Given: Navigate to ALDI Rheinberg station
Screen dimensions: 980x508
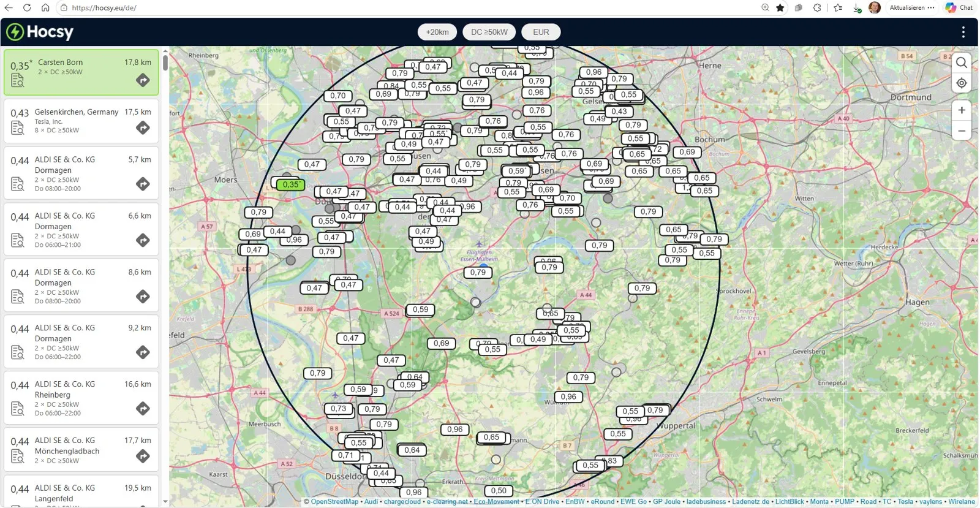Looking at the screenshot, I should click(143, 409).
